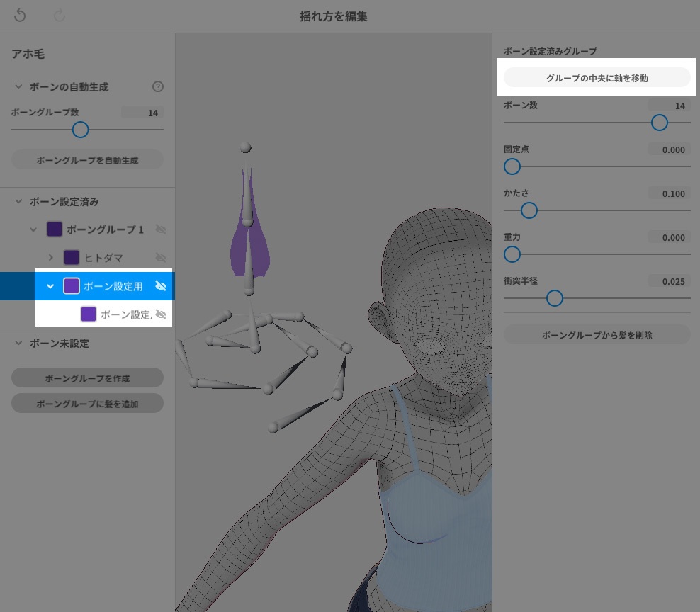Click ボーングループを自動生成 button
This screenshot has height=612, width=700.
coord(88,160)
